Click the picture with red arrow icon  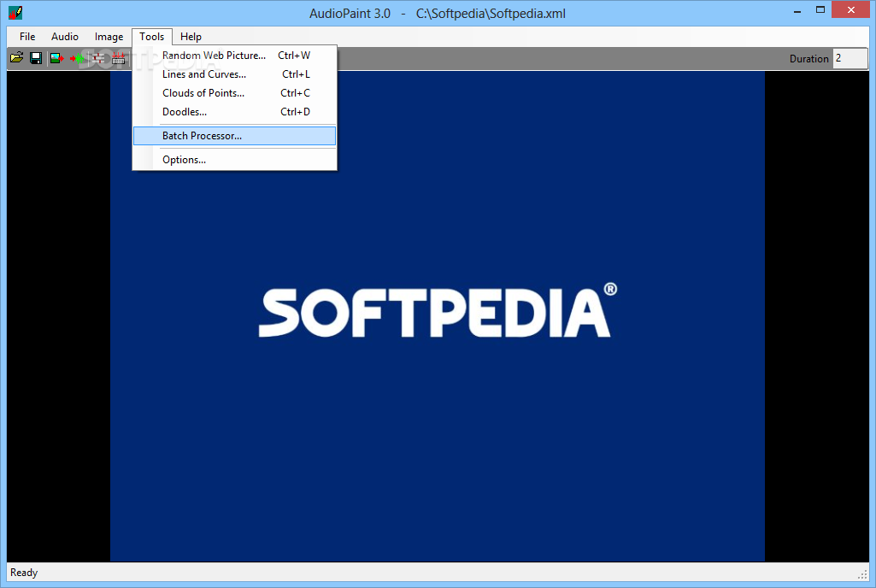coord(57,58)
